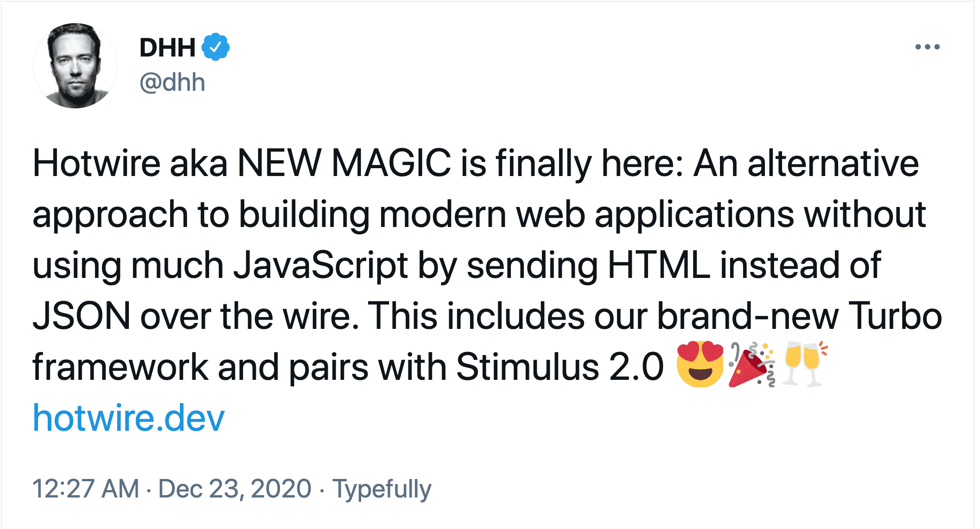Click the word "JSON" in the tweet
Screen dimensions: 980x529
tap(82, 316)
